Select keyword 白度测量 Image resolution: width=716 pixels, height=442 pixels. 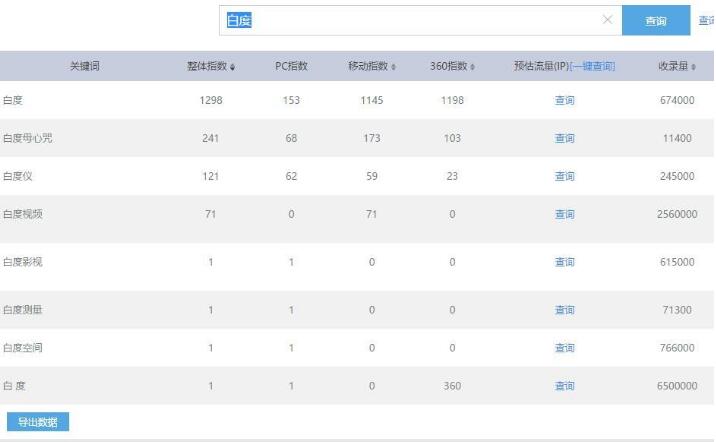(22, 310)
